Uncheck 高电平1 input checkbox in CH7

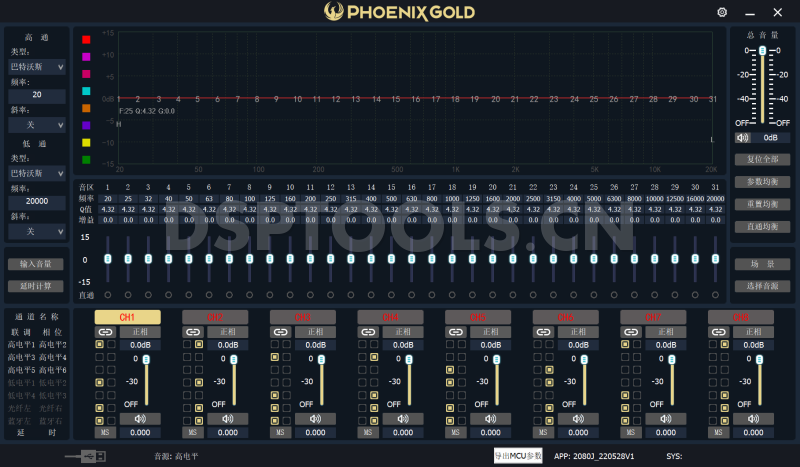(625, 345)
